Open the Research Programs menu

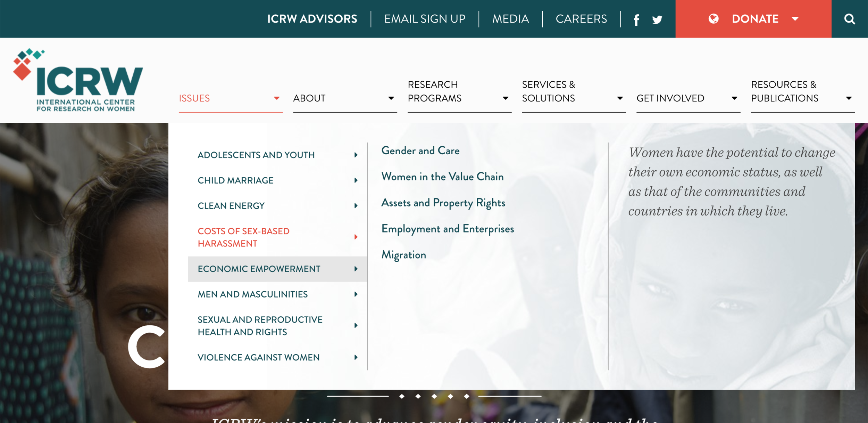point(435,91)
